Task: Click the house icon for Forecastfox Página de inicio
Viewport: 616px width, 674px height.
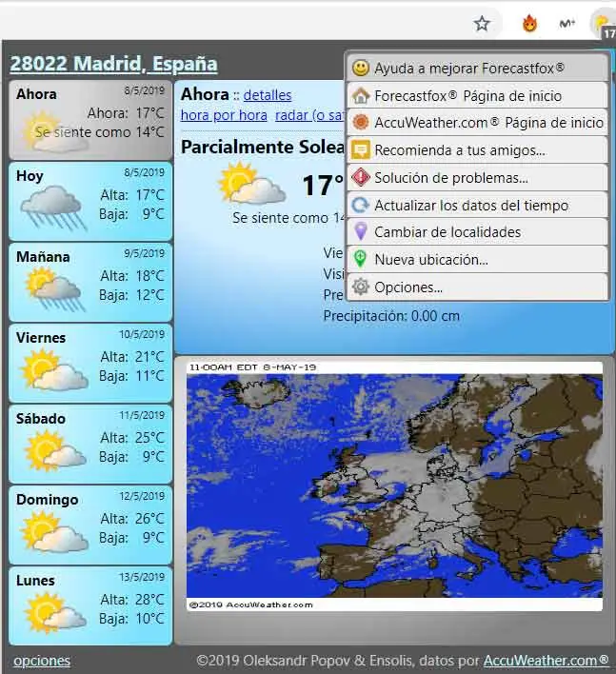Action: 360,95
